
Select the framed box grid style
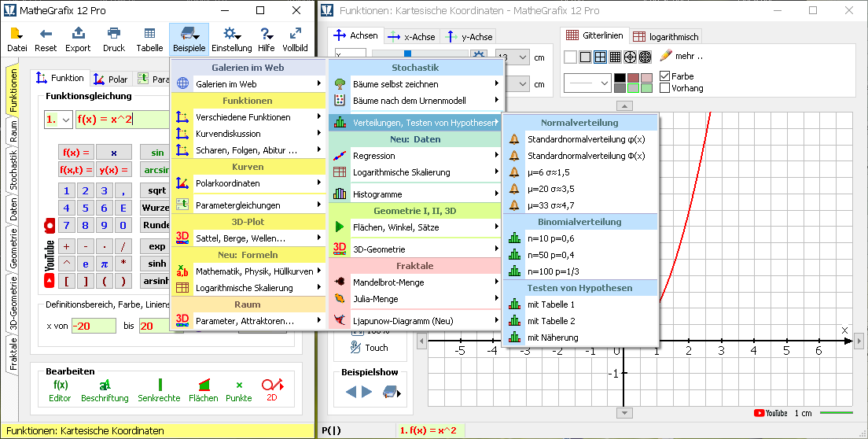(585, 57)
